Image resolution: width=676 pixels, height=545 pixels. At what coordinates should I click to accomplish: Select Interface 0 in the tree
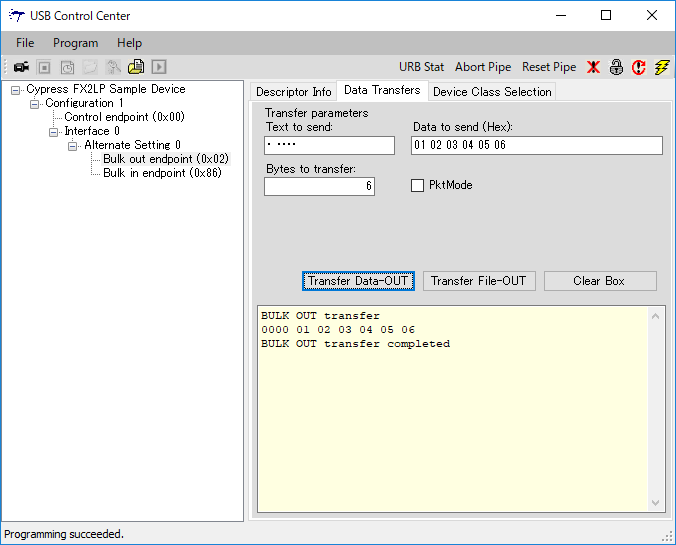point(92,131)
